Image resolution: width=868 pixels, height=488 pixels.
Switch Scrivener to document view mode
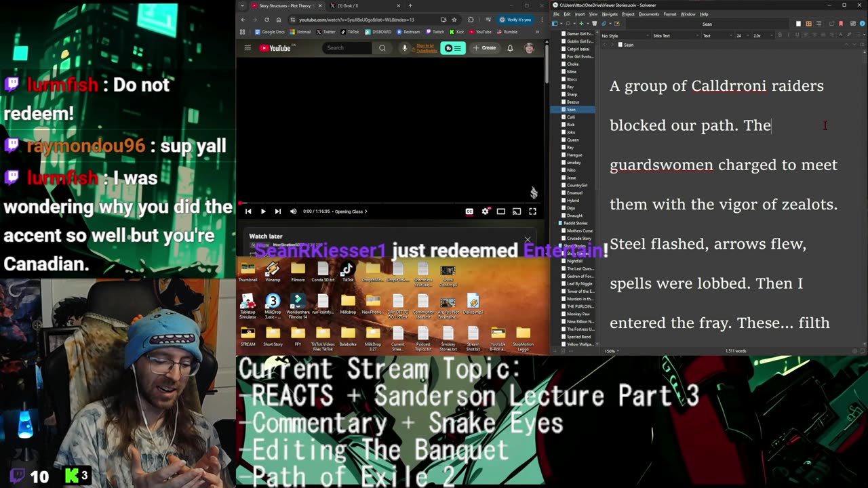tap(798, 24)
